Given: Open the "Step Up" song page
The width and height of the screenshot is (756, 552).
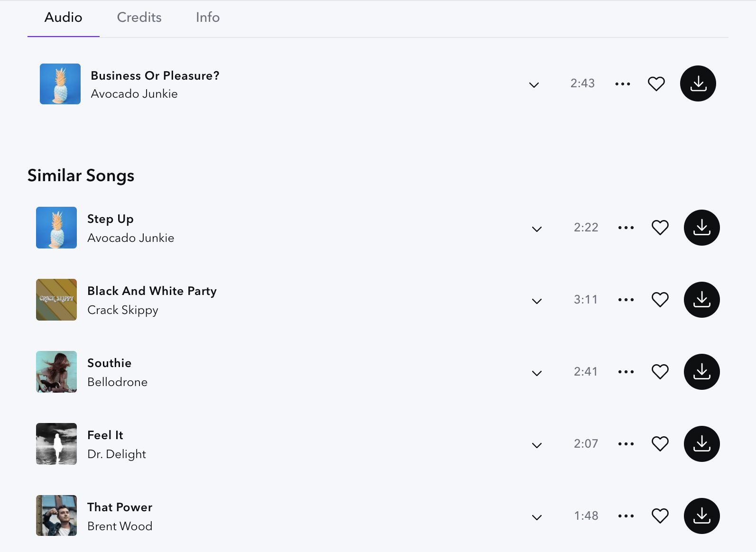Looking at the screenshot, I should [110, 219].
